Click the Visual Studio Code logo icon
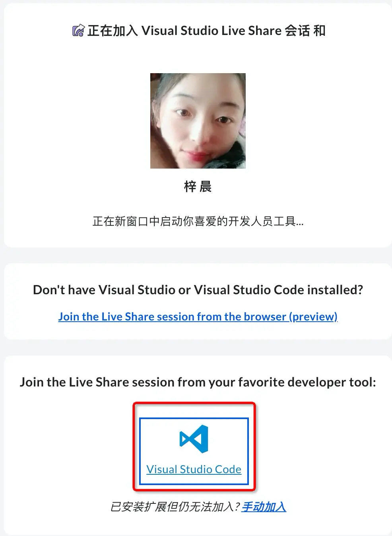Screen dimensions: 392x536 click(194, 439)
